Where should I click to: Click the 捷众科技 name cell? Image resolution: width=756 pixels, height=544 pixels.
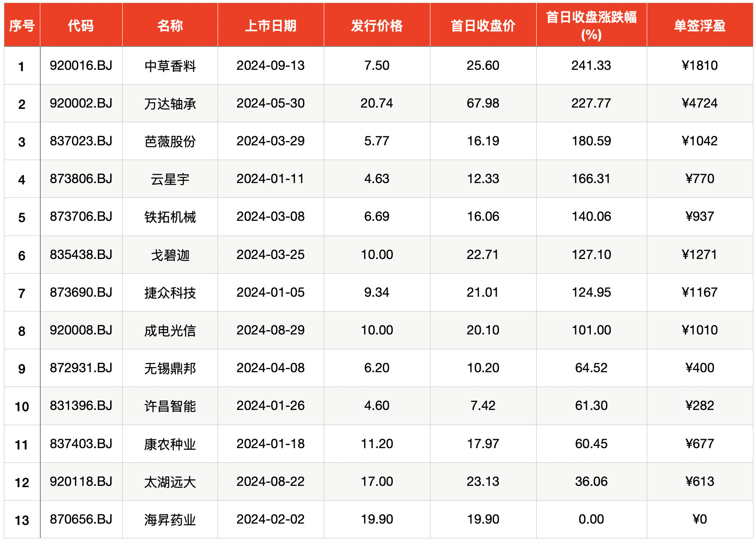pos(170,293)
